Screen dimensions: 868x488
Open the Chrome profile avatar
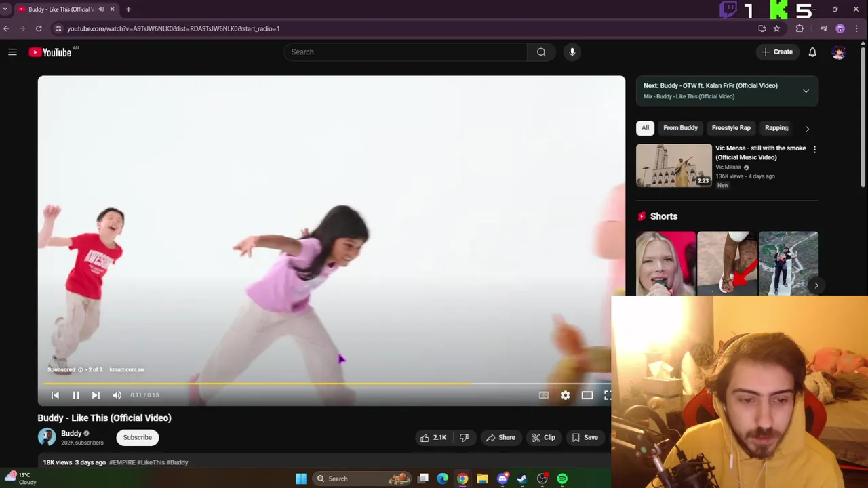(x=840, y=28)
